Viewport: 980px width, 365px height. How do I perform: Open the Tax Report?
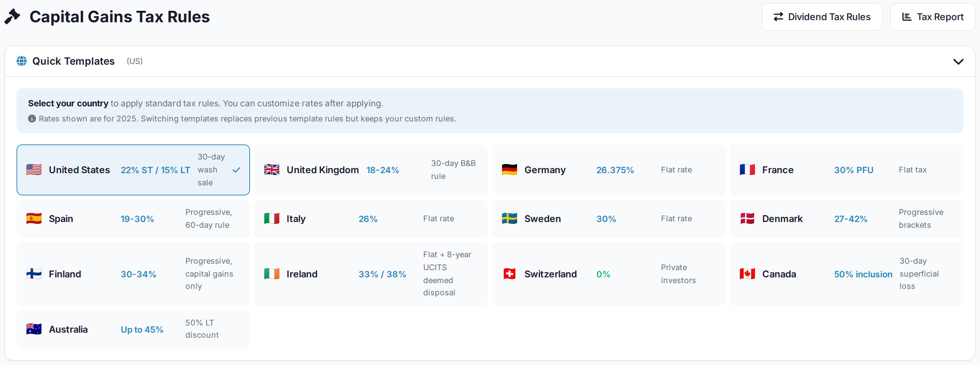point(933,17)
